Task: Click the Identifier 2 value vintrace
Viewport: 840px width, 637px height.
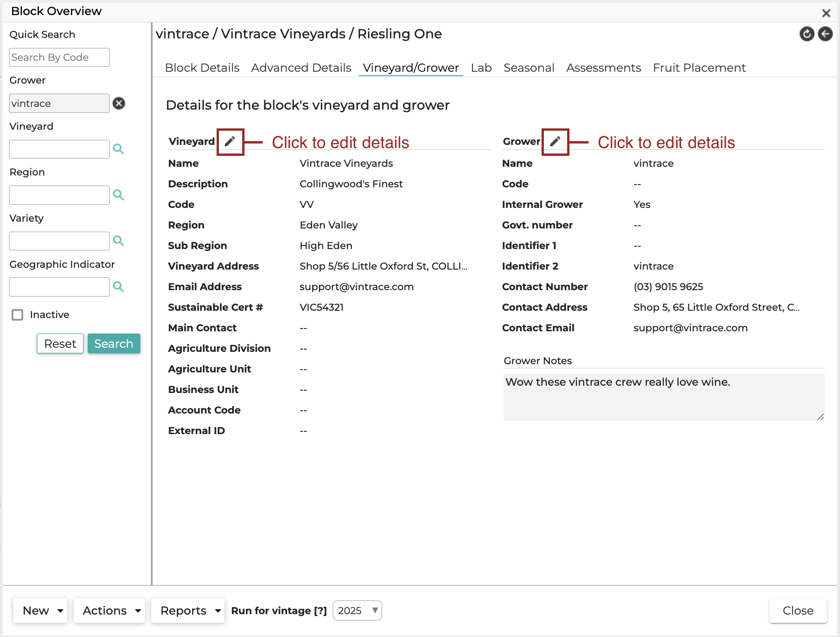Action: pyautogui.click(x=654, y=266)
